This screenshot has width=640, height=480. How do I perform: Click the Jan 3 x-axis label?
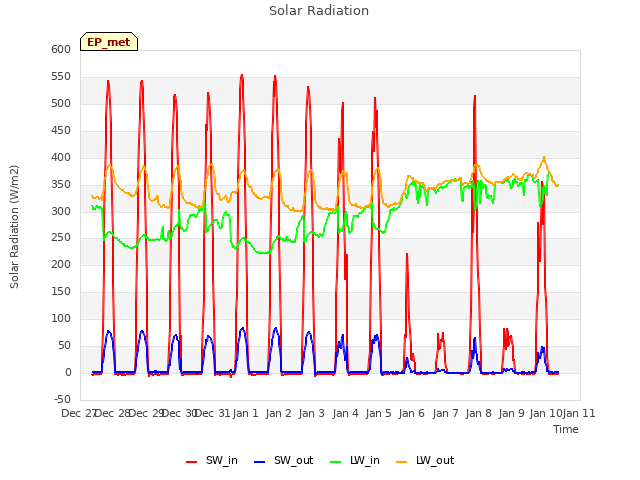click(x=312, y=413)
